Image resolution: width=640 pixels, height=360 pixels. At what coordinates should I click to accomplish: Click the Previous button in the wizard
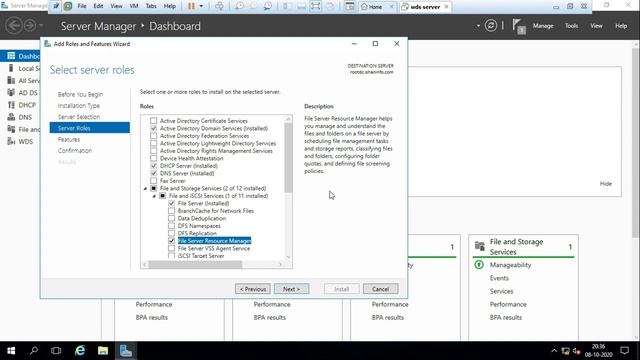[253, 289]
